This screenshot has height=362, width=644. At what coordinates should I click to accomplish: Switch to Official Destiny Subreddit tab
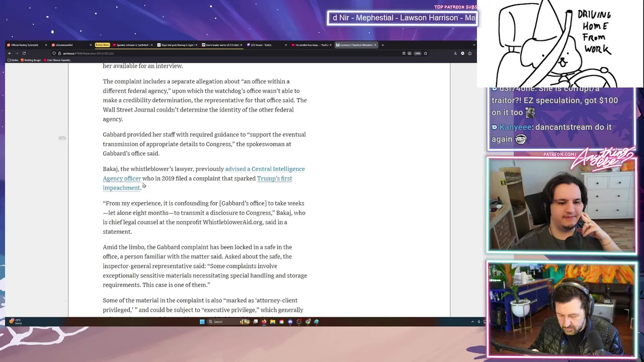[27, 45]
